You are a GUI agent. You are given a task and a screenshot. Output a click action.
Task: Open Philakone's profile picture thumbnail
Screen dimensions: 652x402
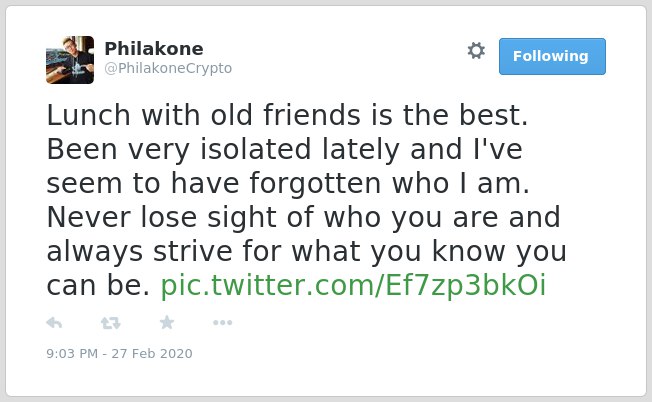coord(70,60)
